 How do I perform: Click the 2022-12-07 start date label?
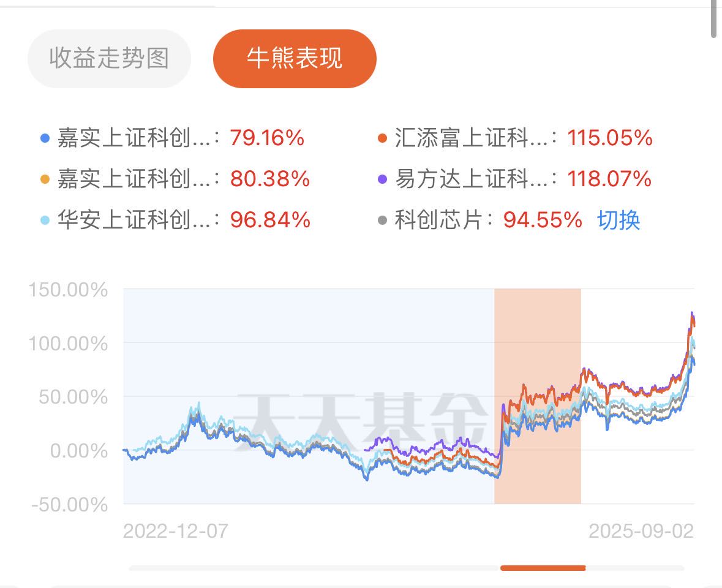click(x=175, y=531)
